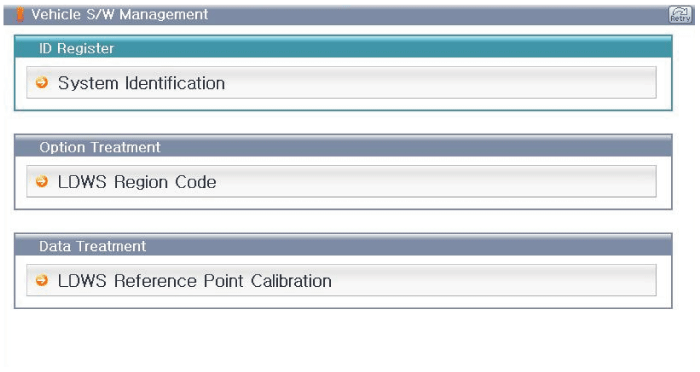Viewport: 700px width, 372px height.
Task: Collapse the Option Treatment section header
Action: tap(343, 146)
